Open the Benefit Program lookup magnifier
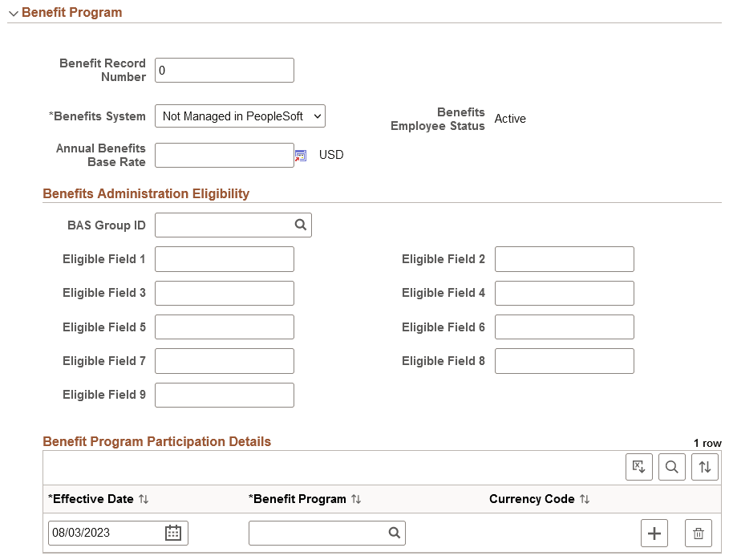This screenshot has width=729, height=560. click(394, 533)
